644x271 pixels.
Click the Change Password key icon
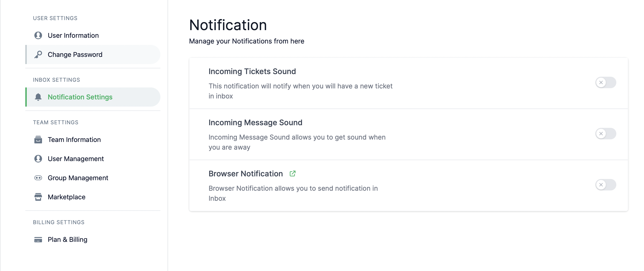(38, 54)
